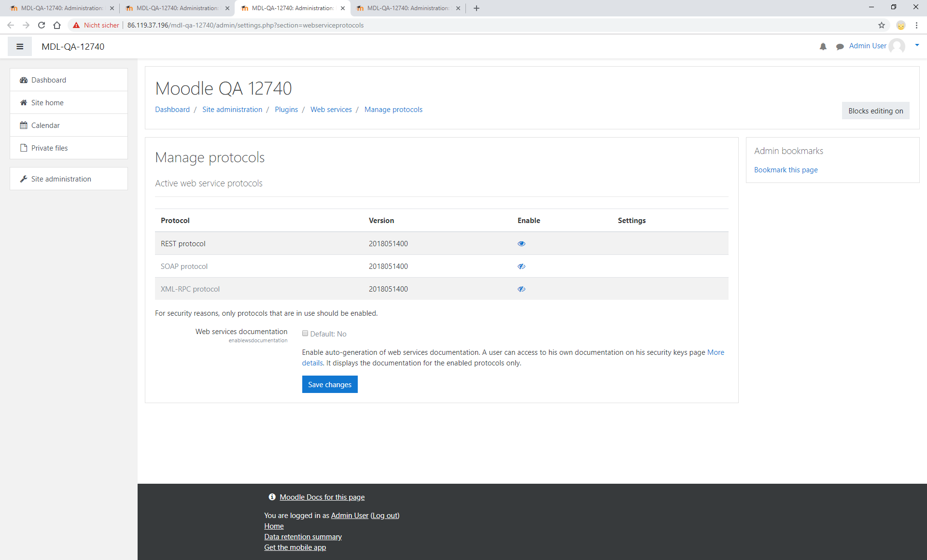Bookmark page with the star icon
The width and height of the screenshot is (927, 560).
(x=882, y=25)
